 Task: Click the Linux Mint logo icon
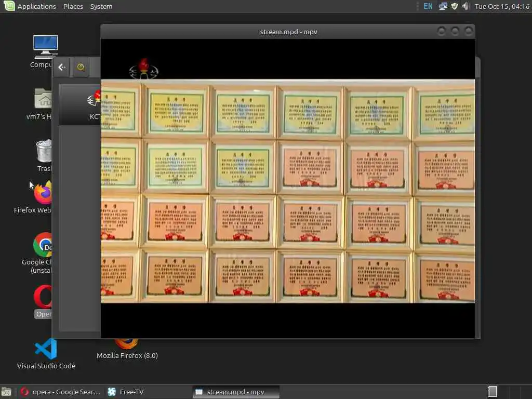[x=9, y=6]
